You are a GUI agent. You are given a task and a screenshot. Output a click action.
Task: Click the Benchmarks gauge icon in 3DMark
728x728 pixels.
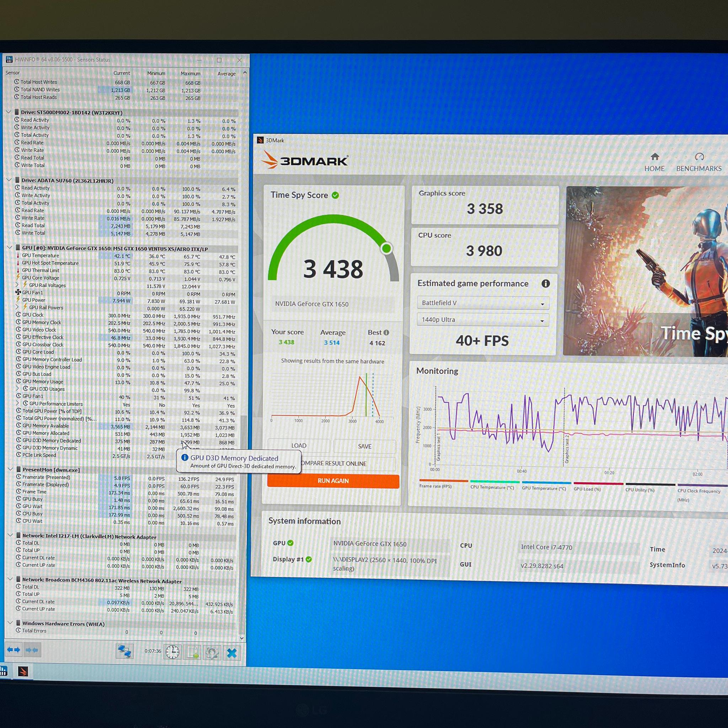coord(699,157)
